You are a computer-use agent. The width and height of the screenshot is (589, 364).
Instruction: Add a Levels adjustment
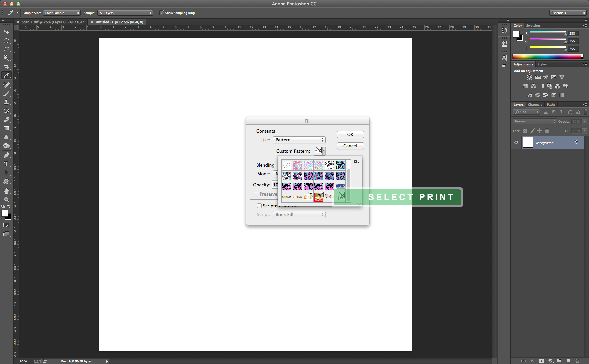pos(538,77)
